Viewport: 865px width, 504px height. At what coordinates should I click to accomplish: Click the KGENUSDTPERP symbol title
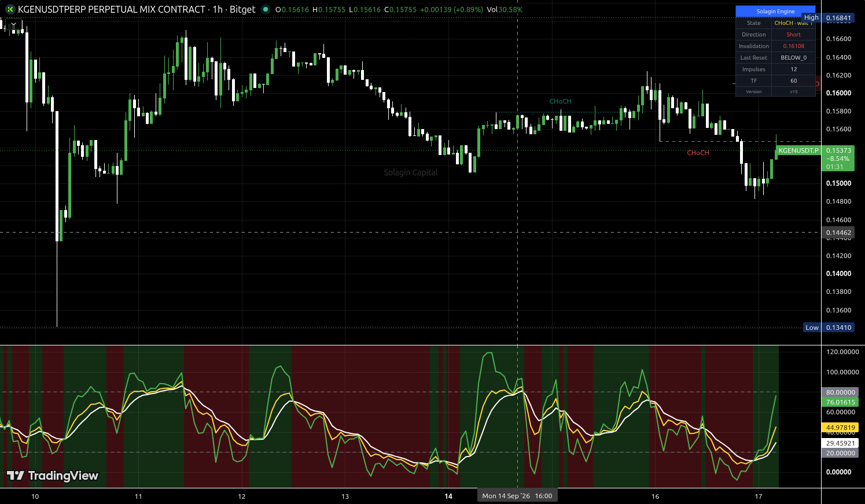112,9
